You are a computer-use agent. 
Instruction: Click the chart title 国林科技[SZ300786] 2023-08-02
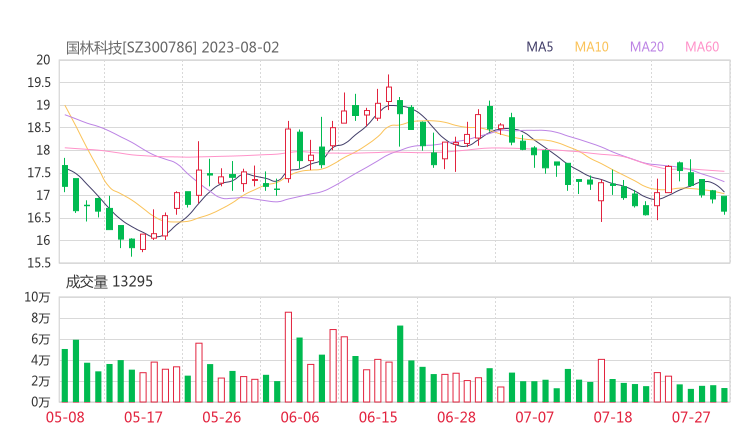pos(172,48)
